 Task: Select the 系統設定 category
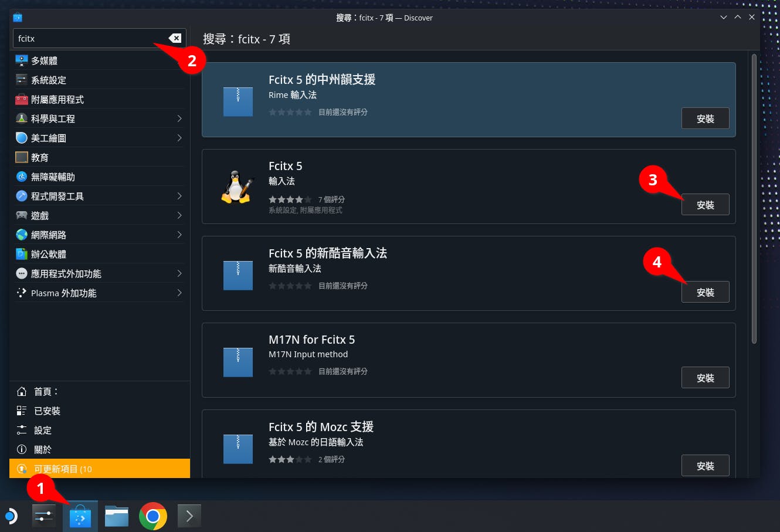(x=99, y=80)
